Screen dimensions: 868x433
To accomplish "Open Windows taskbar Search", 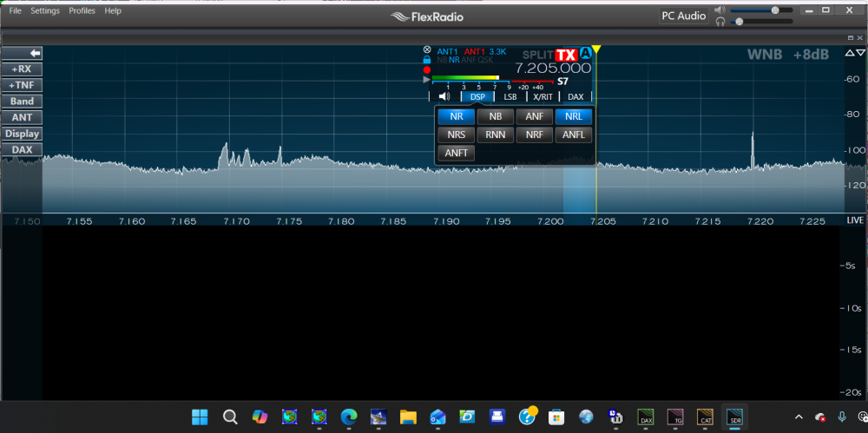I will tap(230, 416).
